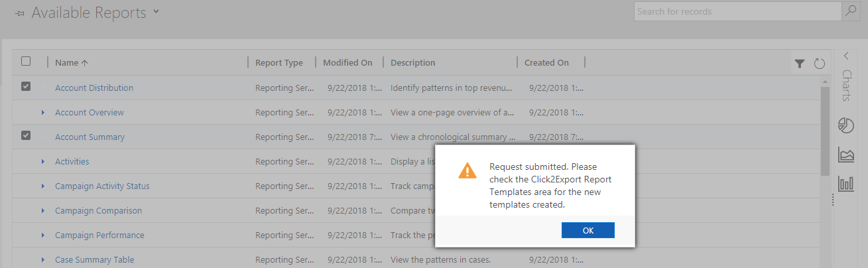The height and width of the screenshot is (268, 868).
Task: Confirm the dialog with OK
Action: 588,230
